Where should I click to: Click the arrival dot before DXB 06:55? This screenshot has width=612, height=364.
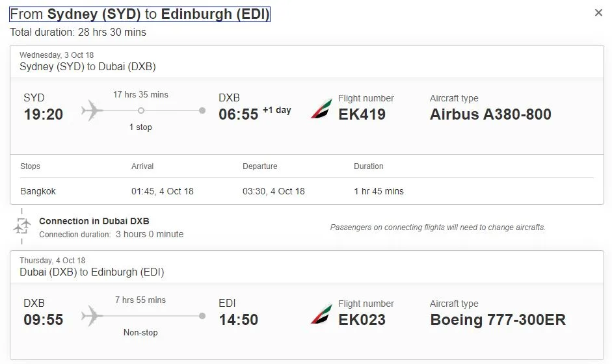202,110
